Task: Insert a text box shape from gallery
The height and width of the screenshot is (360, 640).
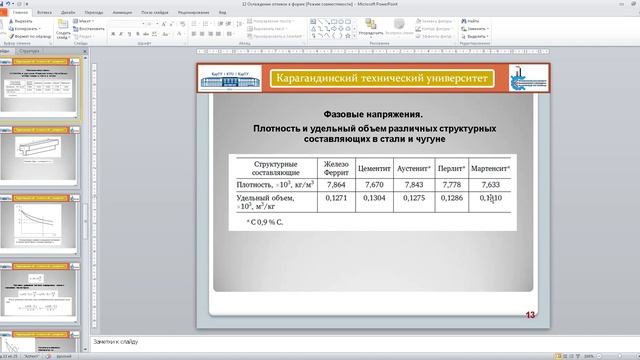Action: pos(313,22)
